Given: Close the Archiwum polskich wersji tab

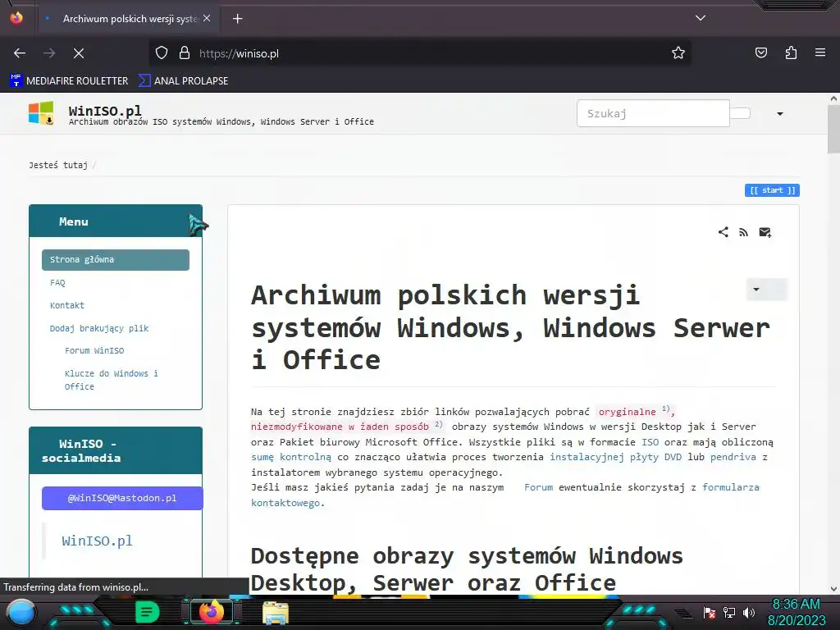Looking at the screenshot, I should point(207,18).
